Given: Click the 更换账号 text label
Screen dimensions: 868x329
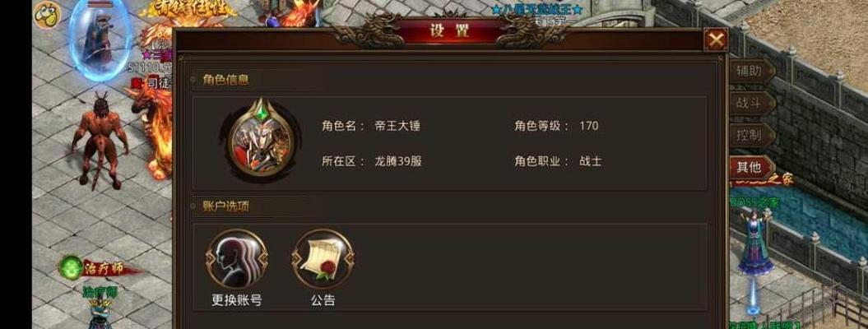Looking at the screenshot, I should (x=237, y=300).
